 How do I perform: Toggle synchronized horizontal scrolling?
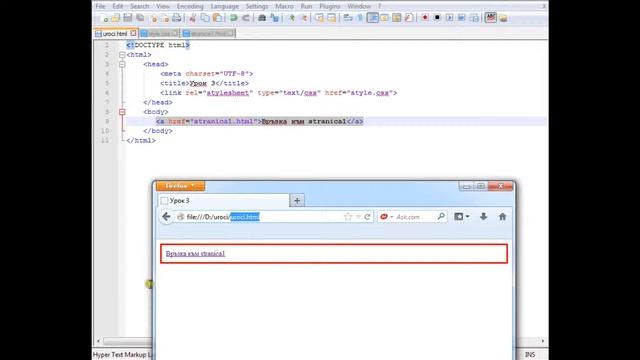[331, 18]
